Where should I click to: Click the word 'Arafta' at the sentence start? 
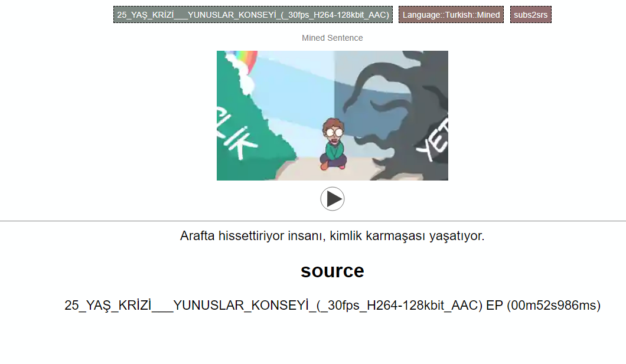[197, 235]
